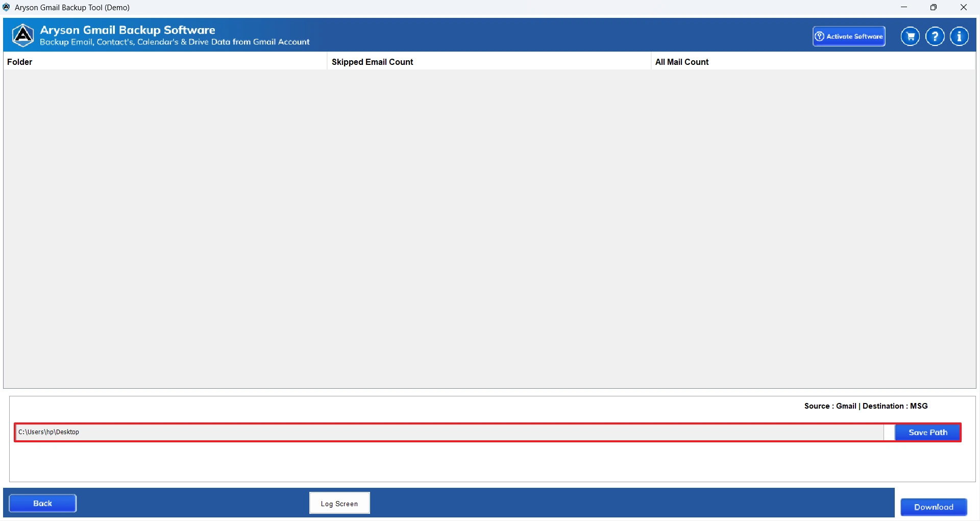This screenshot has height=521, width=980.
Task: Click the app icon in the title bar
Action: pyautogui.click(x=7, y=7)
